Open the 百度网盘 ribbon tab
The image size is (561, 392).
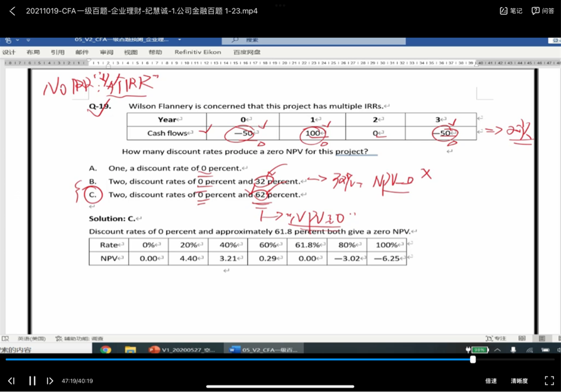247,52
